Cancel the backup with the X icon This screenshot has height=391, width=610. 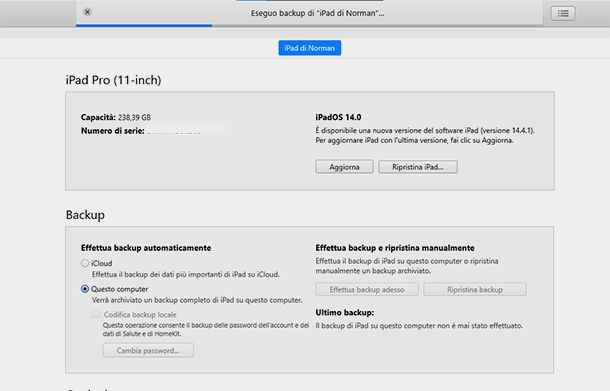[88, 12]
